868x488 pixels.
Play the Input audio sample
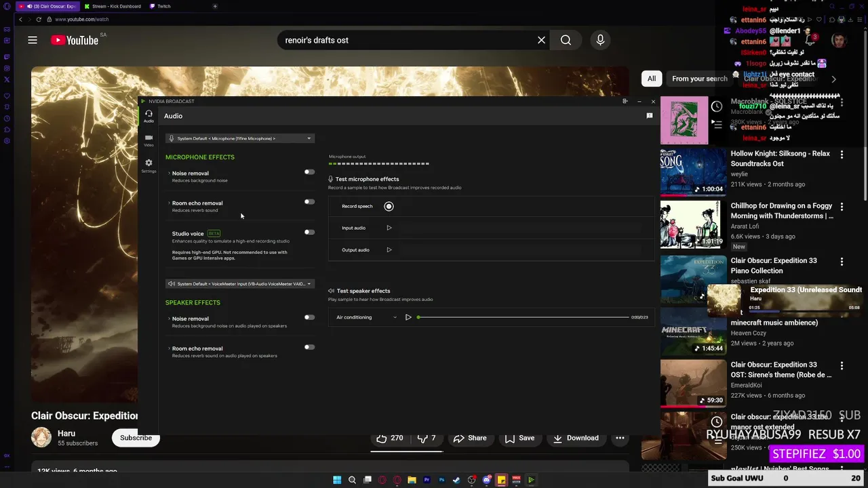(x=389, y=228)
